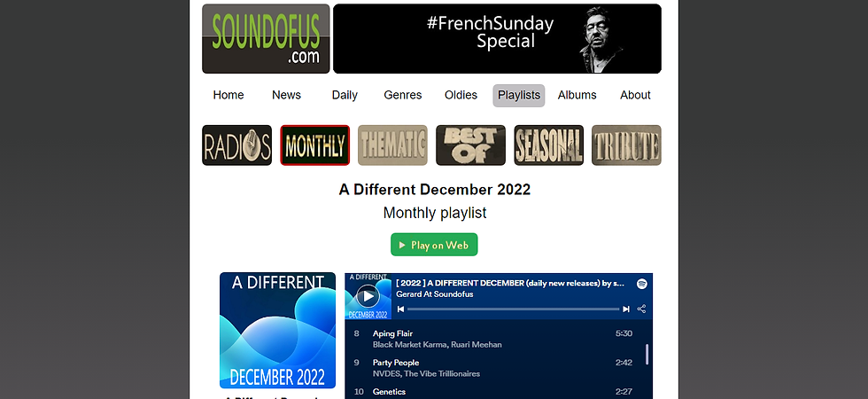868x399 pixels.
Task: Go to the Genres menu item
Action: click(402, 96)
